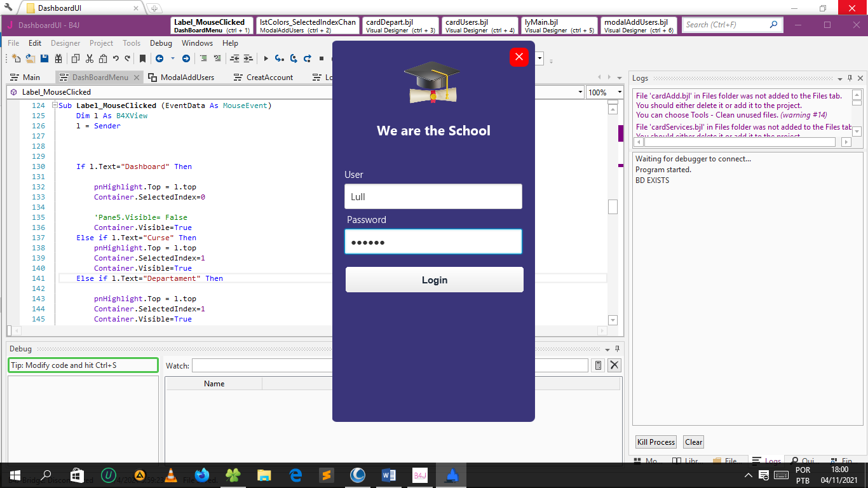Open the Debug panel options dropdown arrow
868x488 pixels.
pyautogui.click(x=607, y=349)
